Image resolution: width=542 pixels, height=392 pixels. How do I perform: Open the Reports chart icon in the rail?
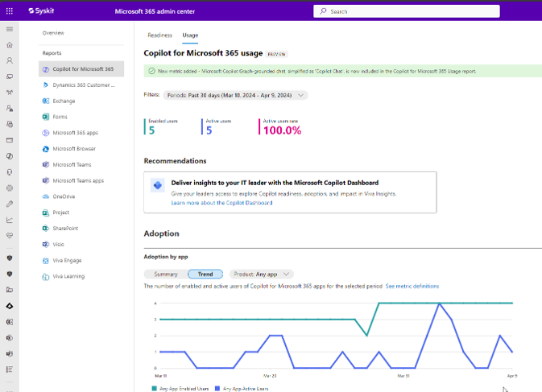coord(10,220)
